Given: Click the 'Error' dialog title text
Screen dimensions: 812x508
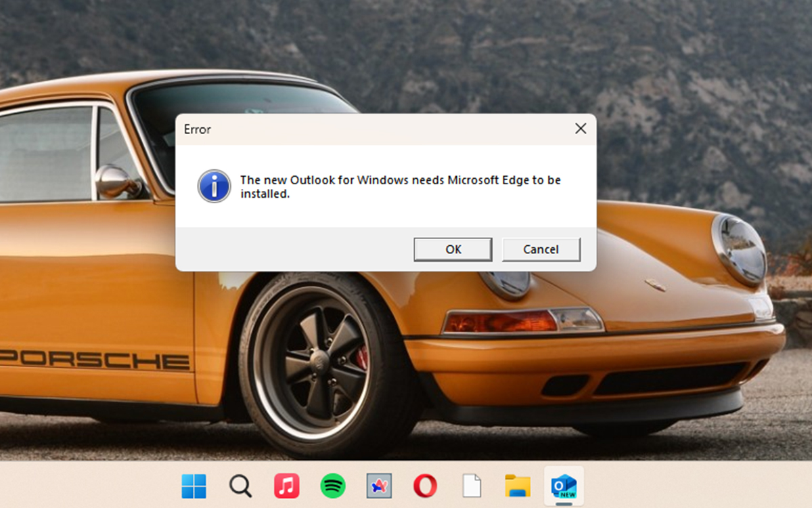Looking at the screenshot, I should click(x=198, y=129).
